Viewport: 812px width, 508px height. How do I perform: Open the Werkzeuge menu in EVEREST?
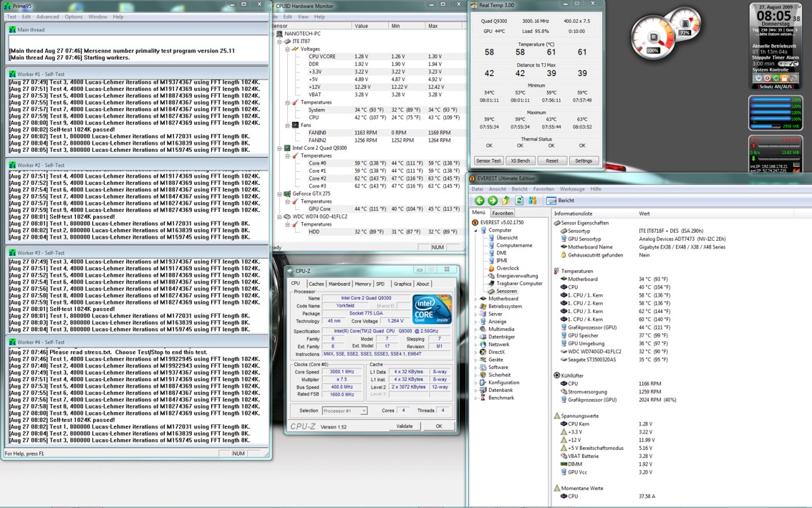tap(572, 189)
